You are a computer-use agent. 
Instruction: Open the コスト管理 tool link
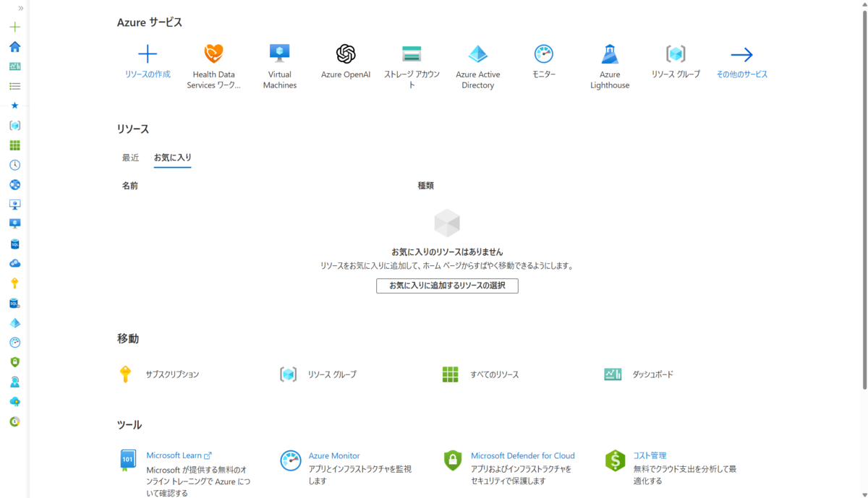pos(650,456)
